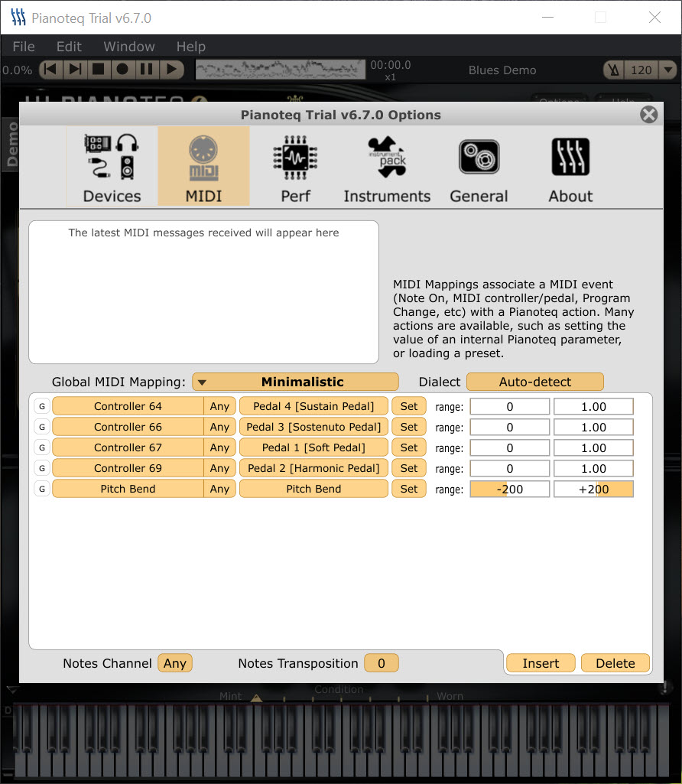682x784 pixels.
Task: Adjust the Sustain Pedal maximum range 1.00
Action: [593, 406]
